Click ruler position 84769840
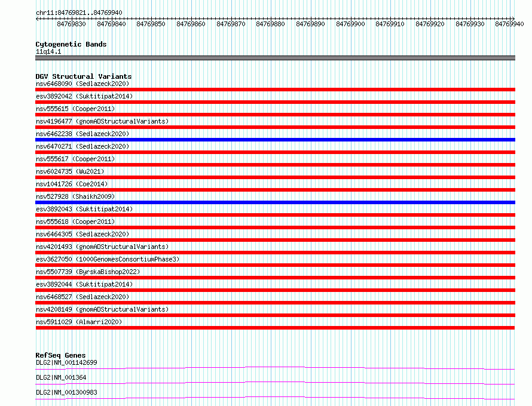 [x=111, y=24]
